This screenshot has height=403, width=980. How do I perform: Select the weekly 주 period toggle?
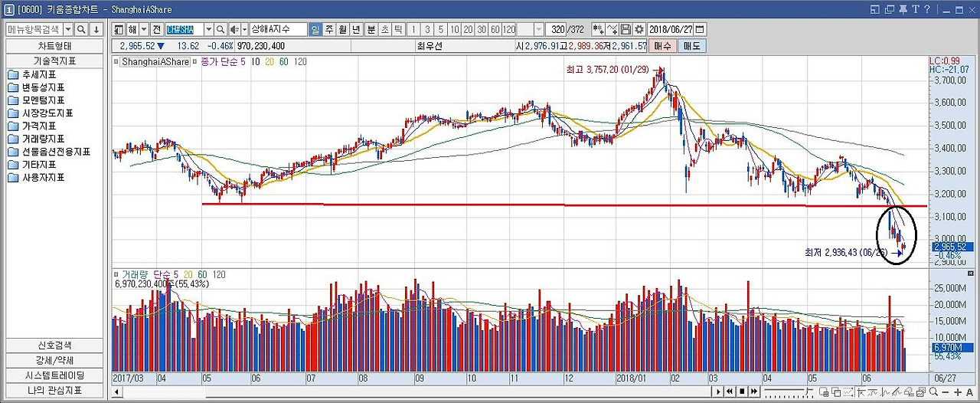coord(329,29)
